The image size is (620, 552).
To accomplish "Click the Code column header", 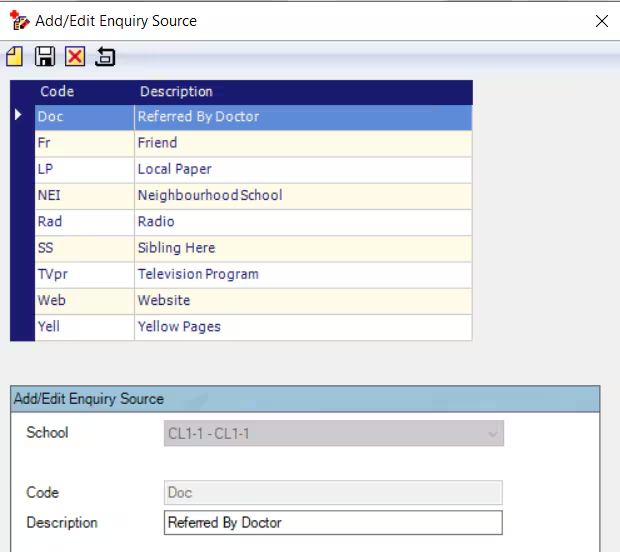I will [x=57, y=92].
